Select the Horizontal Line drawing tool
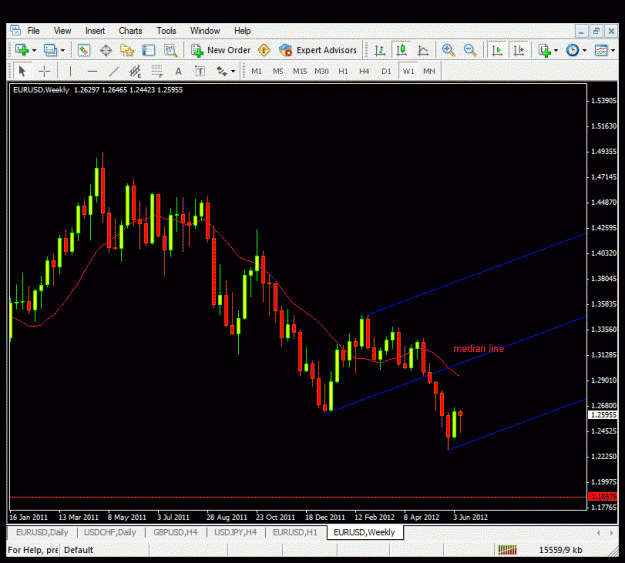Image resolution: width=625 pixels, height=563 pixels. click(92, 72)
